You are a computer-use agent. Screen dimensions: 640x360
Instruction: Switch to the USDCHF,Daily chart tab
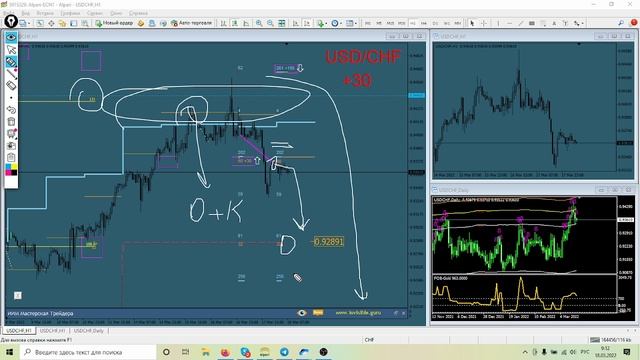[89, 331]
